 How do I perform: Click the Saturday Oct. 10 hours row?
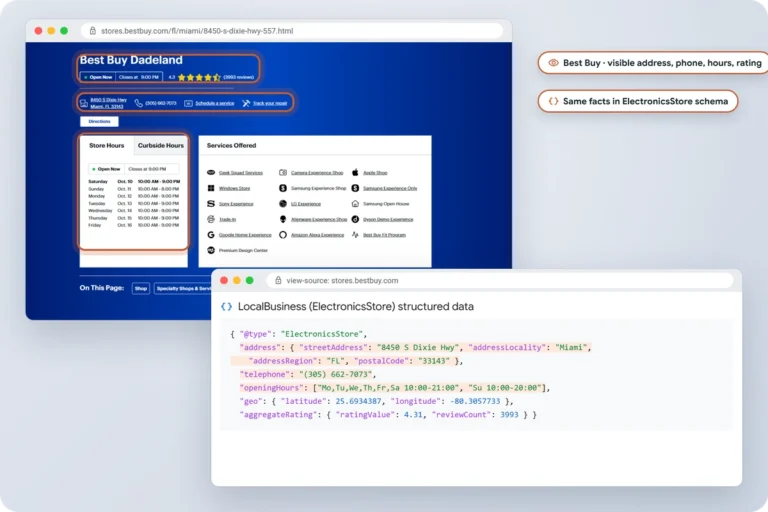(x=134, y=181)
